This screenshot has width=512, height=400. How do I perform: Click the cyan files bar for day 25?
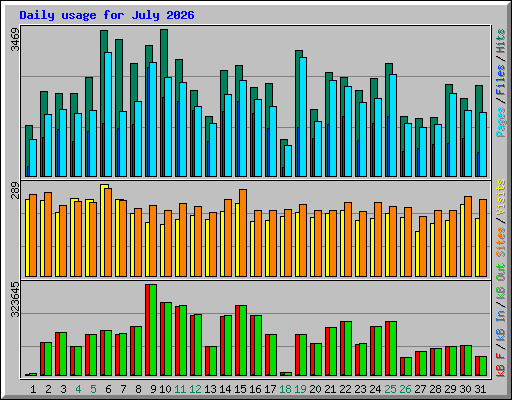coord(393,125)
